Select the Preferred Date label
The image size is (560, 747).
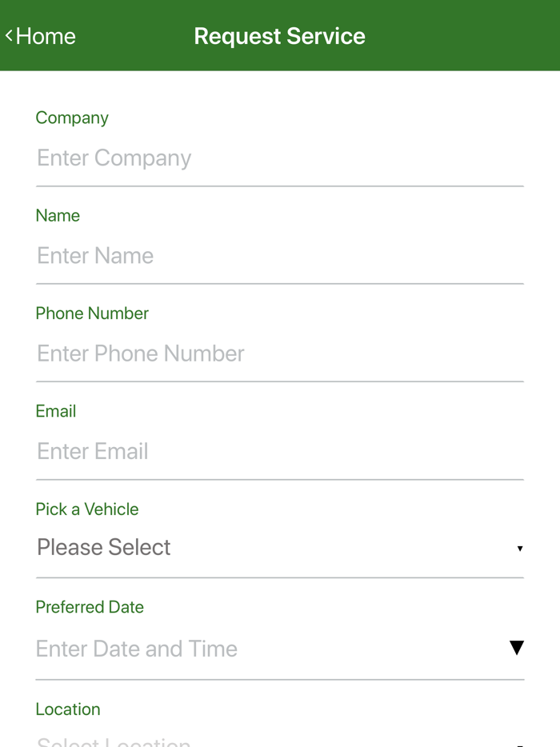(x=90, y=606)
